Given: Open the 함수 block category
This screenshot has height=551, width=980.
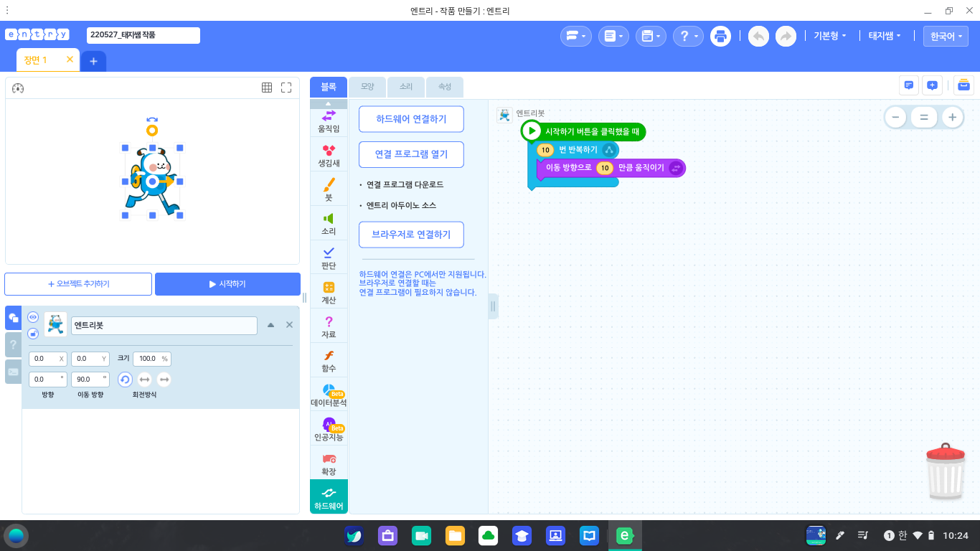Looking at the screenshot, I should pyautogui.click(x=329, y=361).
